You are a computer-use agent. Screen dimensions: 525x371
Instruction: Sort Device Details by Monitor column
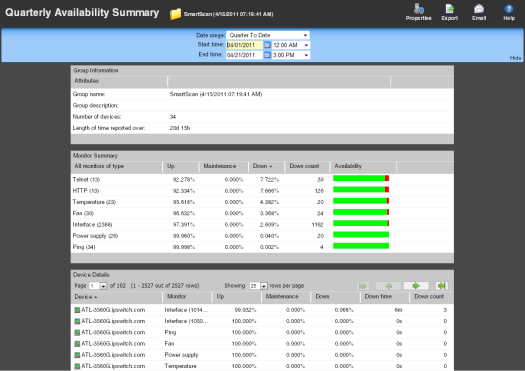click(176, 297)
